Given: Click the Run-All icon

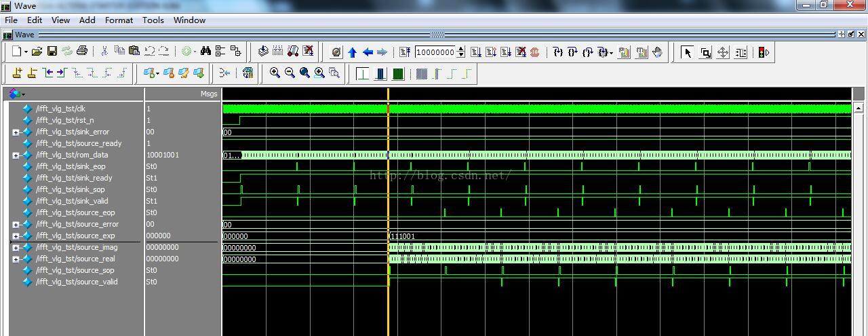Looking at the screenshot, I should coord(506,52).
